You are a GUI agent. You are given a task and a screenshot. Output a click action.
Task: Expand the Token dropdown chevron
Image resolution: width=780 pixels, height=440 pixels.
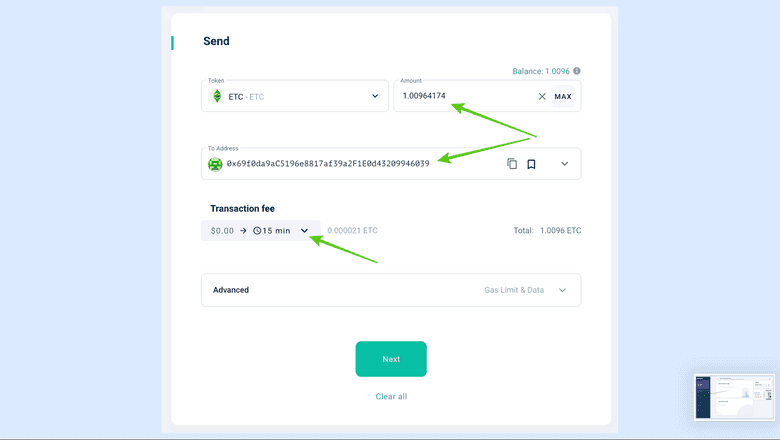[375, 96]
